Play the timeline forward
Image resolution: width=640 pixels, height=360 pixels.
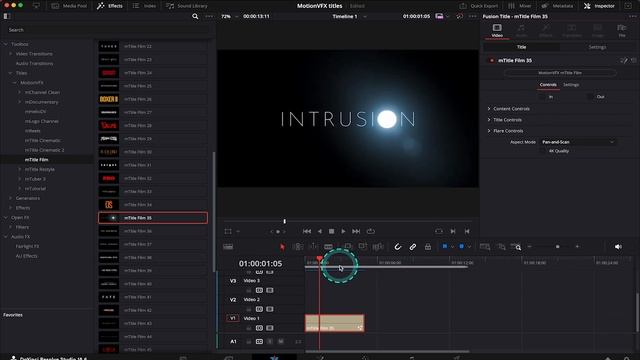(x=343, y=231)
